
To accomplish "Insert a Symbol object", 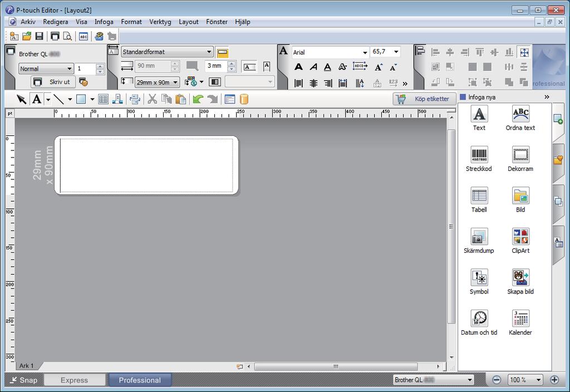I will click(479, 282).
